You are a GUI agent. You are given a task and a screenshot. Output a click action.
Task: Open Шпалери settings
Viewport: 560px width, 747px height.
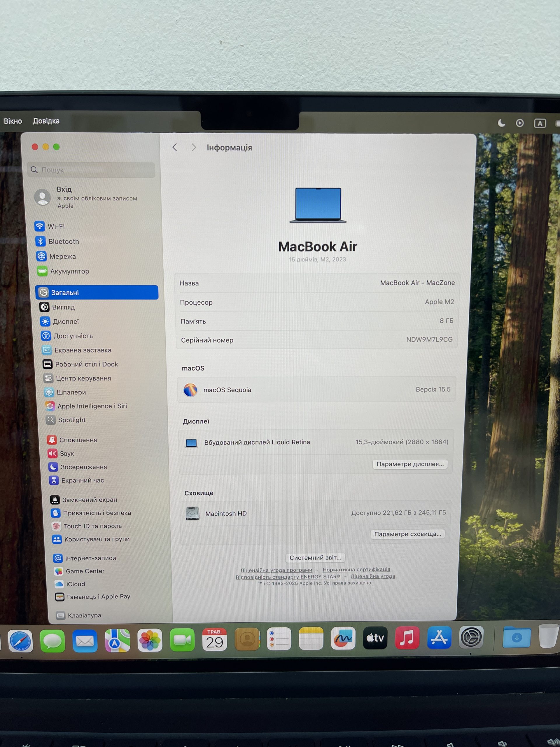[x=65, y=392]
